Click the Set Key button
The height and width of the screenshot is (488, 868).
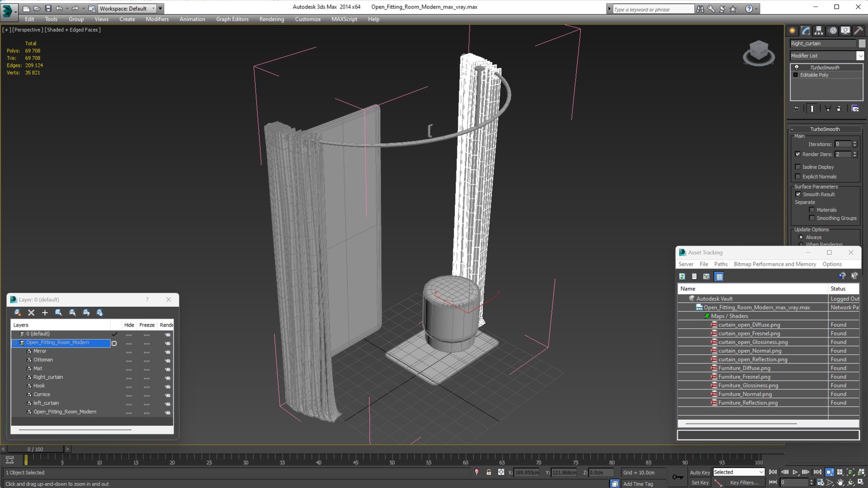(x=699, y=483)
